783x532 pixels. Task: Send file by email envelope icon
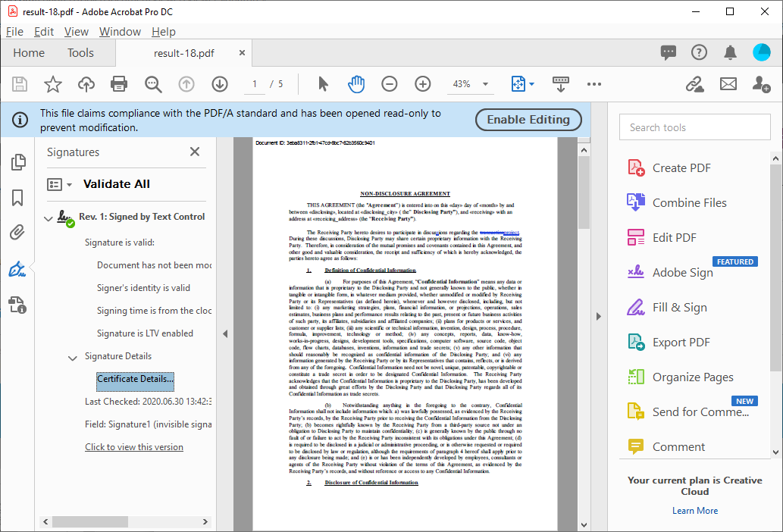tap(728, 84)
